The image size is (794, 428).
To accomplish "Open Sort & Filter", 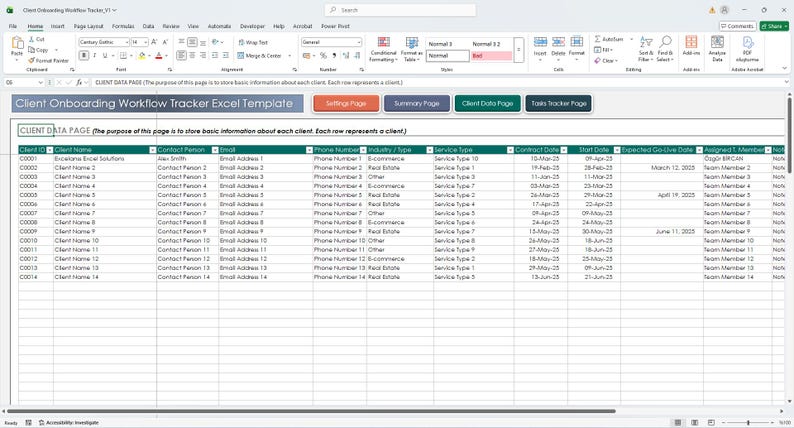I will [646, 49].
